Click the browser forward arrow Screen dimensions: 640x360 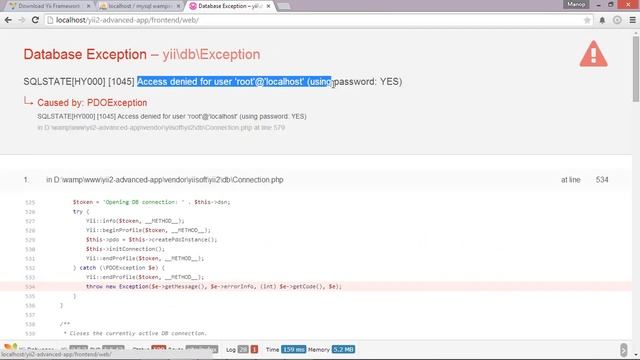click(x=22, y=20)
